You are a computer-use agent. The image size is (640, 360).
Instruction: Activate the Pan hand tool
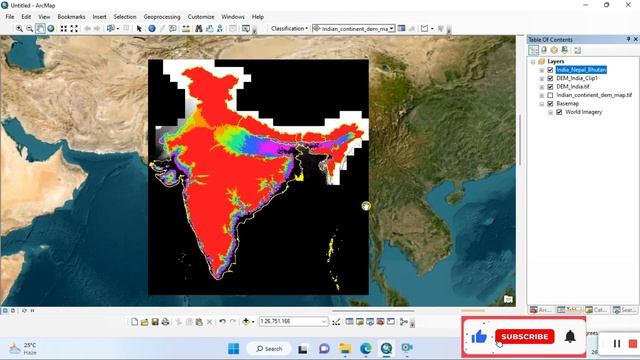(x=40, y=29)
